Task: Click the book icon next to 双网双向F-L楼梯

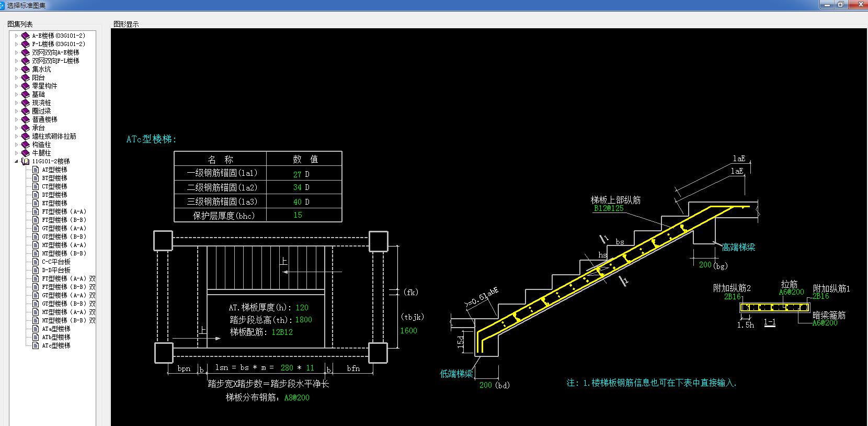Action: click(25, 61)
